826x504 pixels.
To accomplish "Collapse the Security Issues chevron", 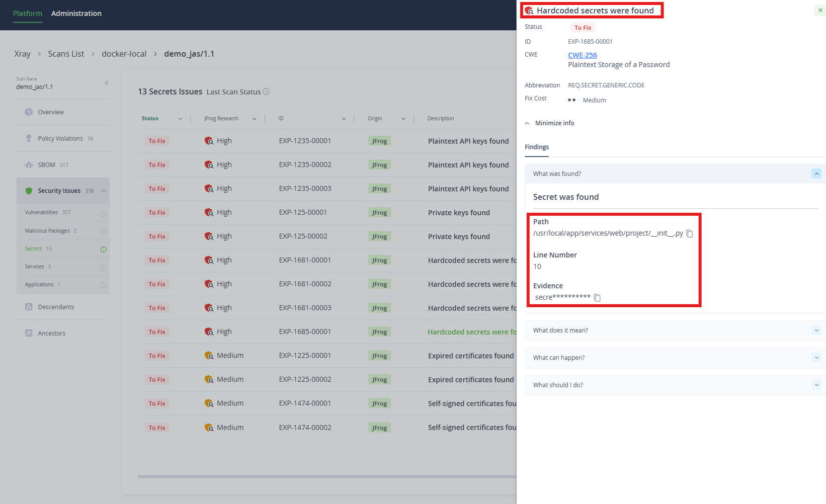I will coord(104,191).
